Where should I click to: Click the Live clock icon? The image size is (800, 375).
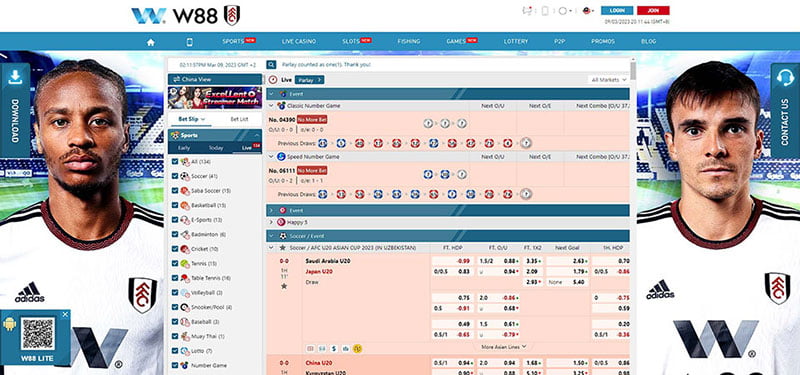click(x=273, y=80)
